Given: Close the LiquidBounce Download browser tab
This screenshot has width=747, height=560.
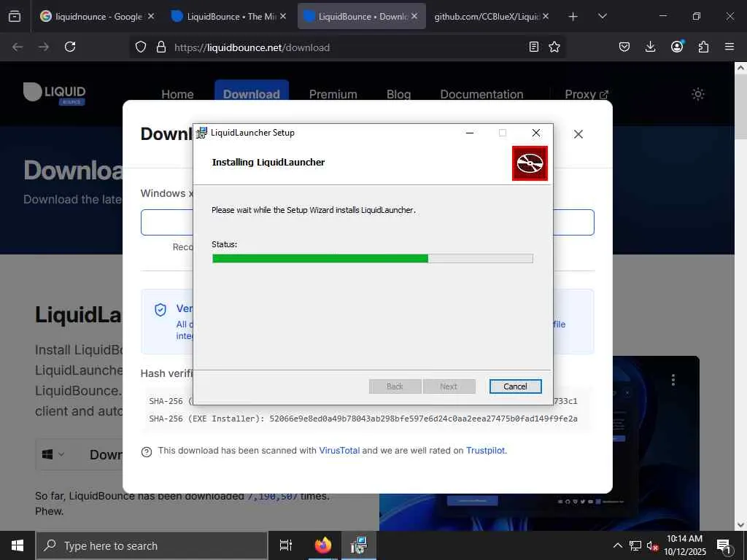Looking at the screenshot, I should coord(414,16).
